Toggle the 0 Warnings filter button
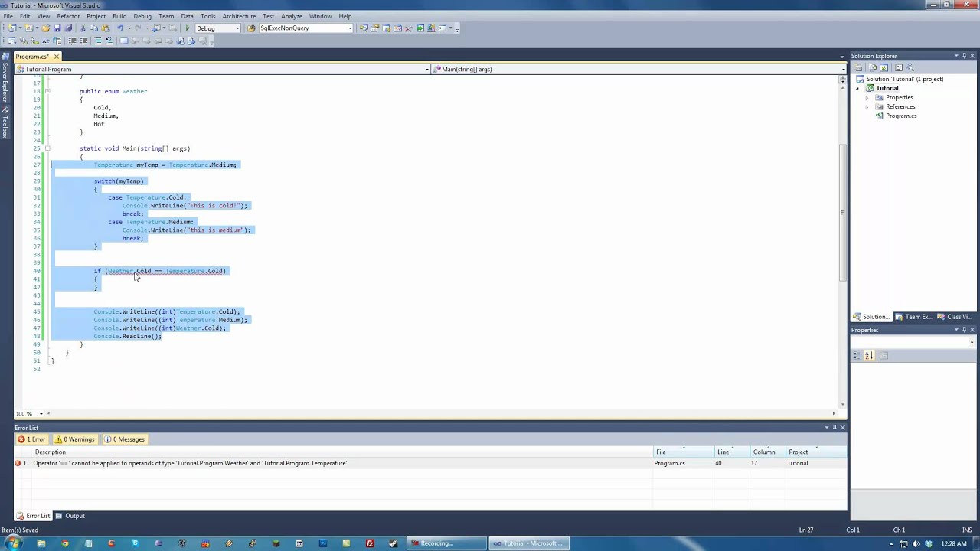The width and height of the screenshot is (980, 551). pyautogui.click(x=75, y=439)
